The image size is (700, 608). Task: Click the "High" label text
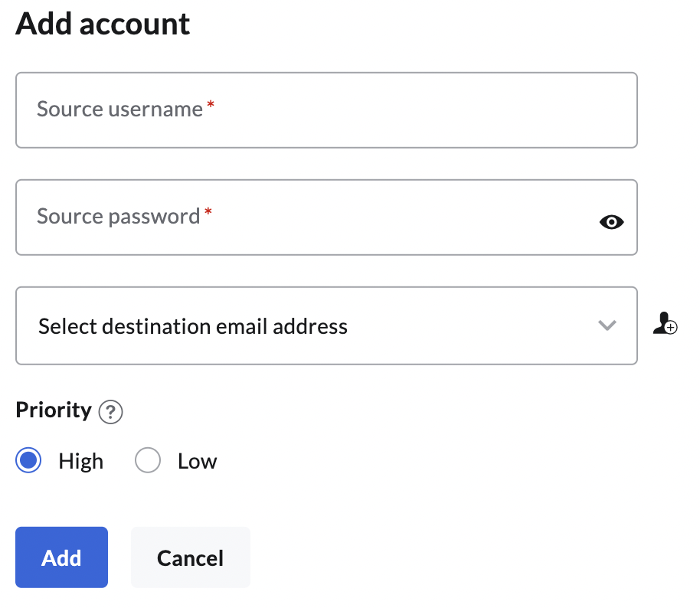[80, 462]
